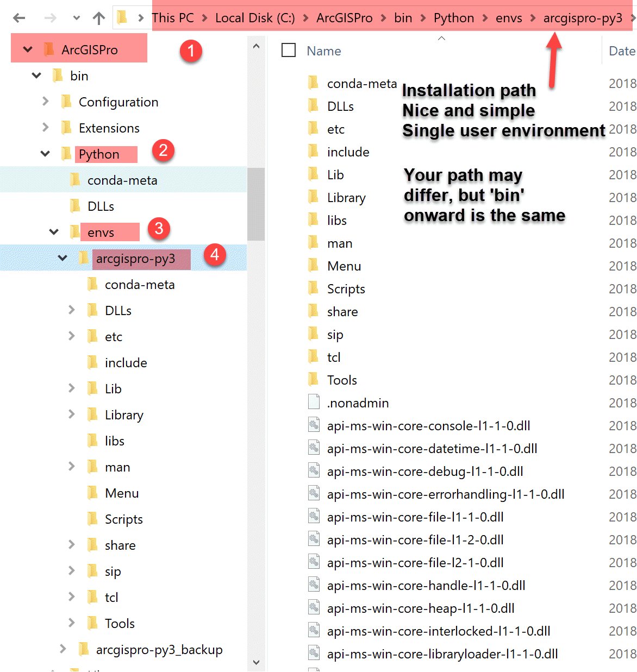
Task: Click the libs folder icon in tree
Action: (93, 441)
